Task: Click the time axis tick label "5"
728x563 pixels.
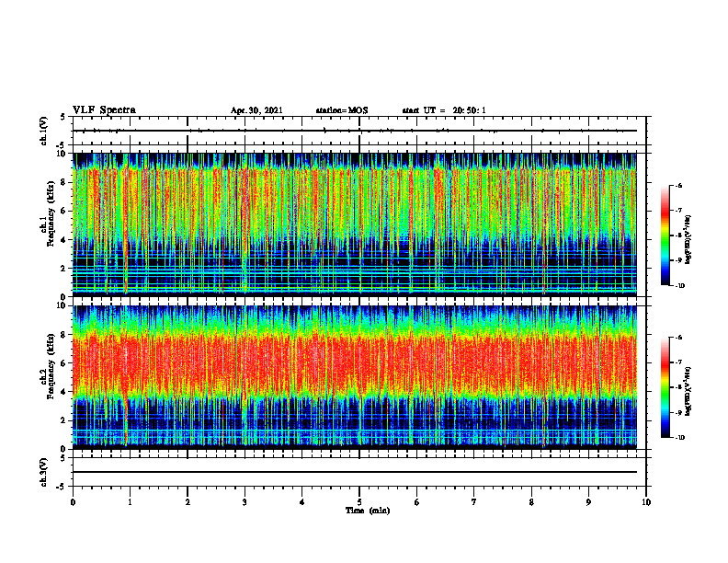Action: tap(359, 502)
